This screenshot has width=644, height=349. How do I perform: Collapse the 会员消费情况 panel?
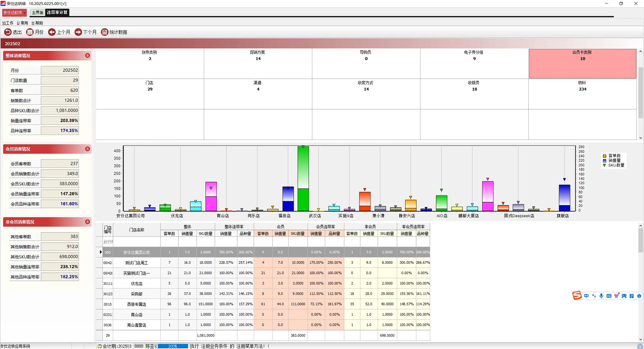point(87,149)
